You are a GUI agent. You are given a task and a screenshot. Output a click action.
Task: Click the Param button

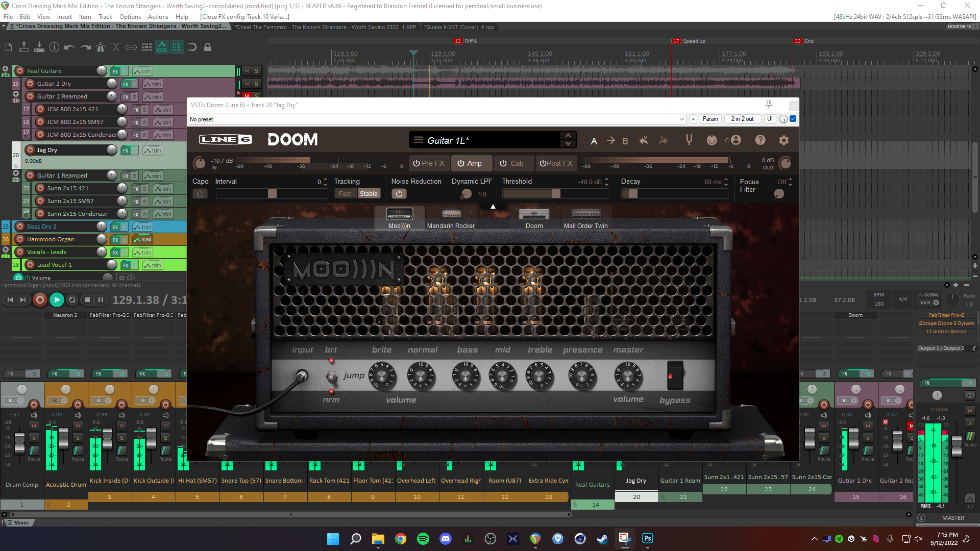710,119
